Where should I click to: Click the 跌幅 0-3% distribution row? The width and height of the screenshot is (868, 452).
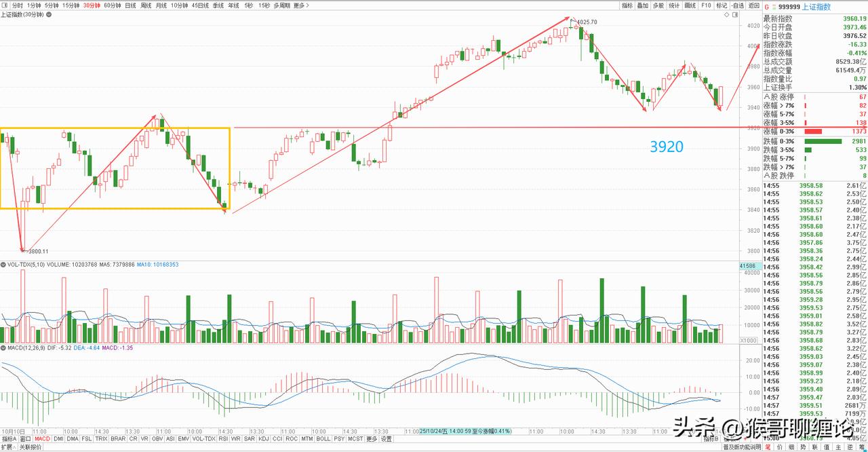[815, 140]
